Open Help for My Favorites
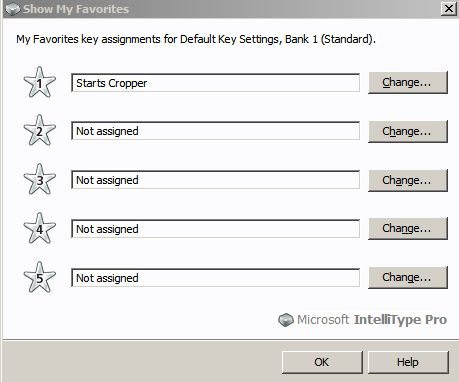Screen dimensions: 459x382 coord(408,362)
